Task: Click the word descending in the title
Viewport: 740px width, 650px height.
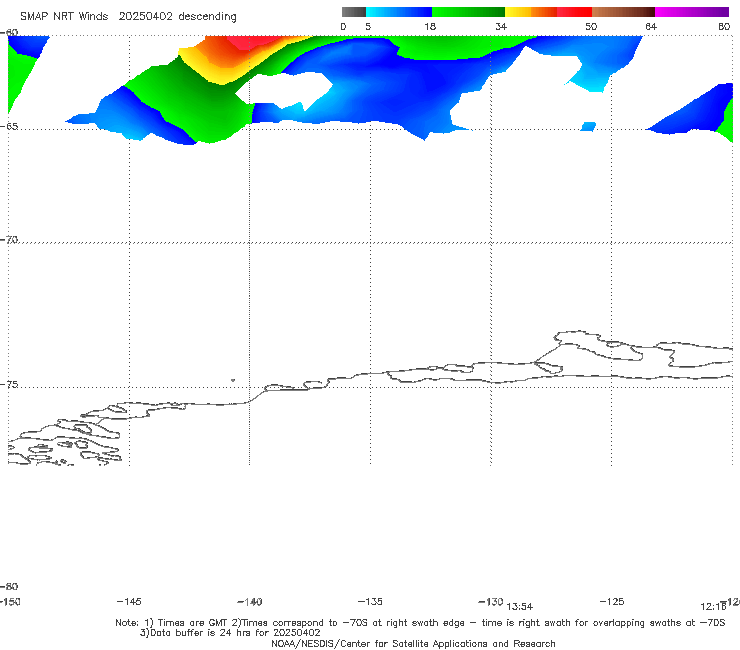Action: pos(208,17)
